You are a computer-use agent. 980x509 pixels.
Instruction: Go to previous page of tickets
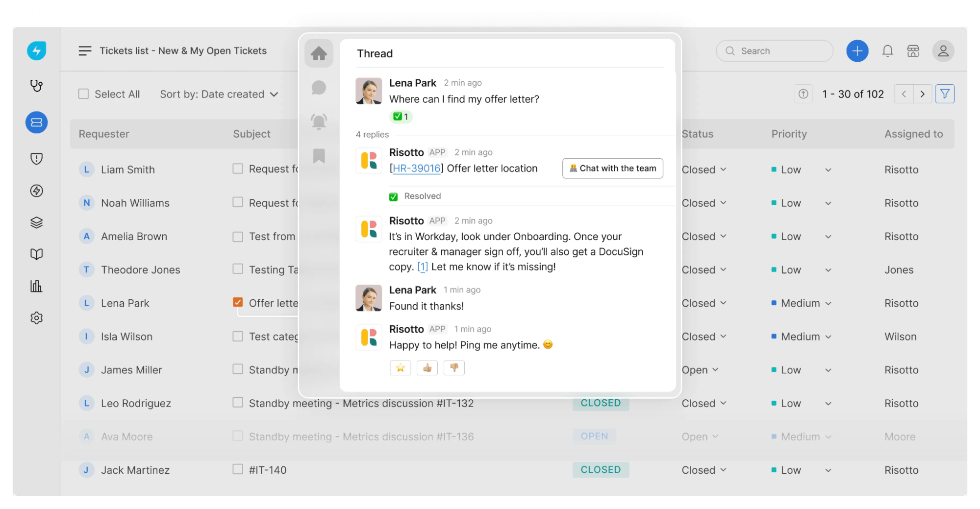(904, 94)
